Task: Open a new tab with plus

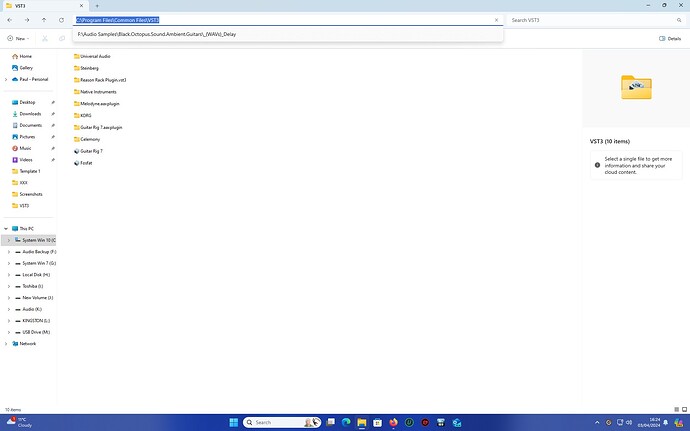Action: tap(97, 6)
